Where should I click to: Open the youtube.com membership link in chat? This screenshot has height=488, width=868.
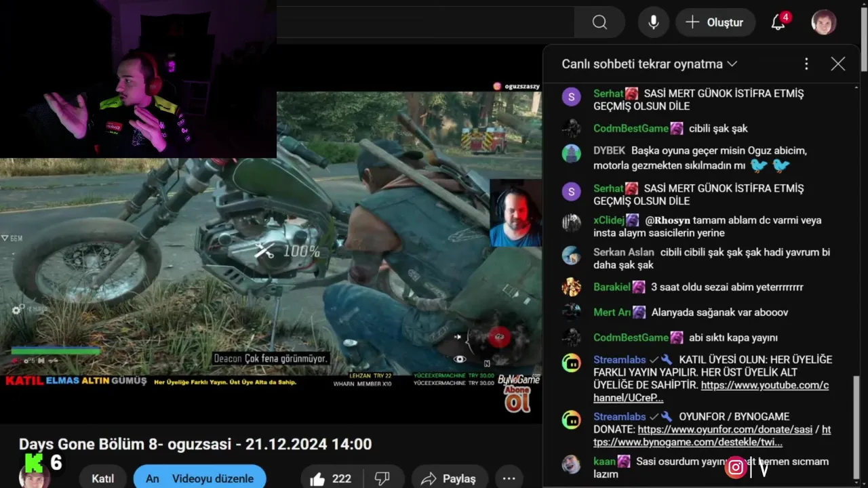click(x=711, y=392)
